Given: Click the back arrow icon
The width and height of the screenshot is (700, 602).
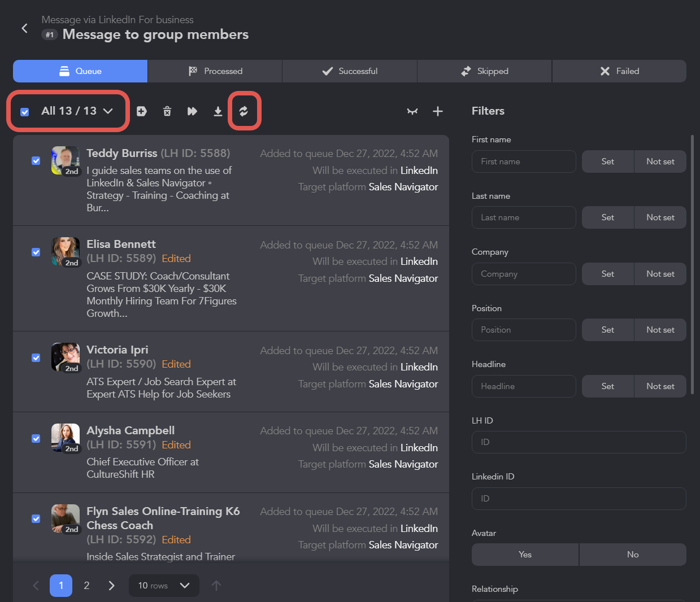Looking at the screenshot, I should click(24, 28).
